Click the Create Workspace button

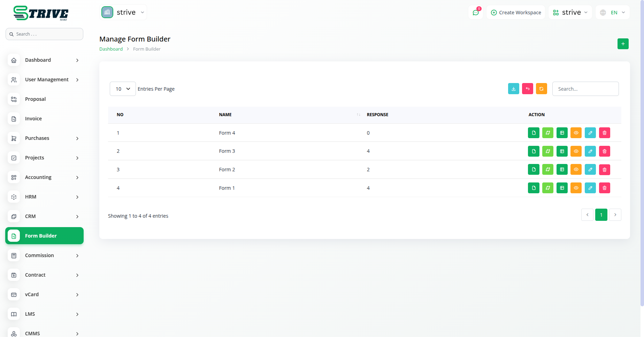516,13
